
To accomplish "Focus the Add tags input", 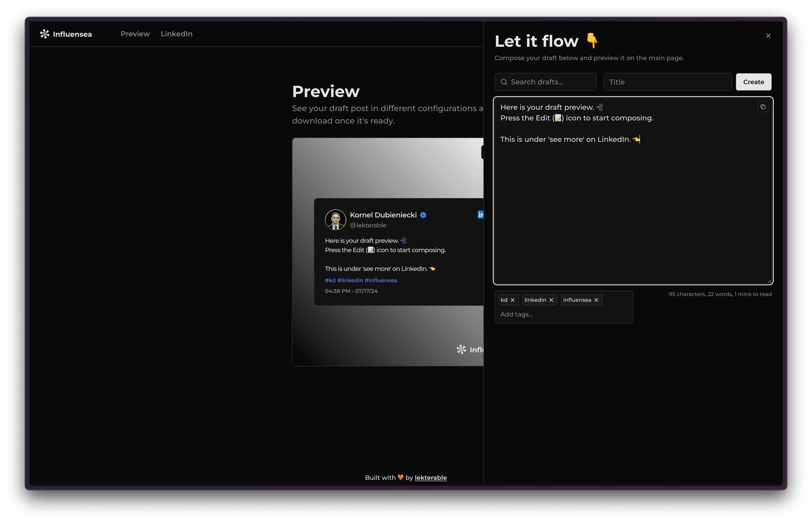I will pos(564,314).
